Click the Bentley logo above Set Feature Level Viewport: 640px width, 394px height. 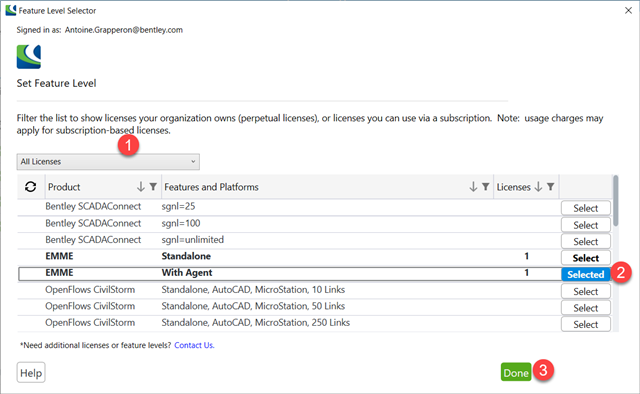[29, 57]
